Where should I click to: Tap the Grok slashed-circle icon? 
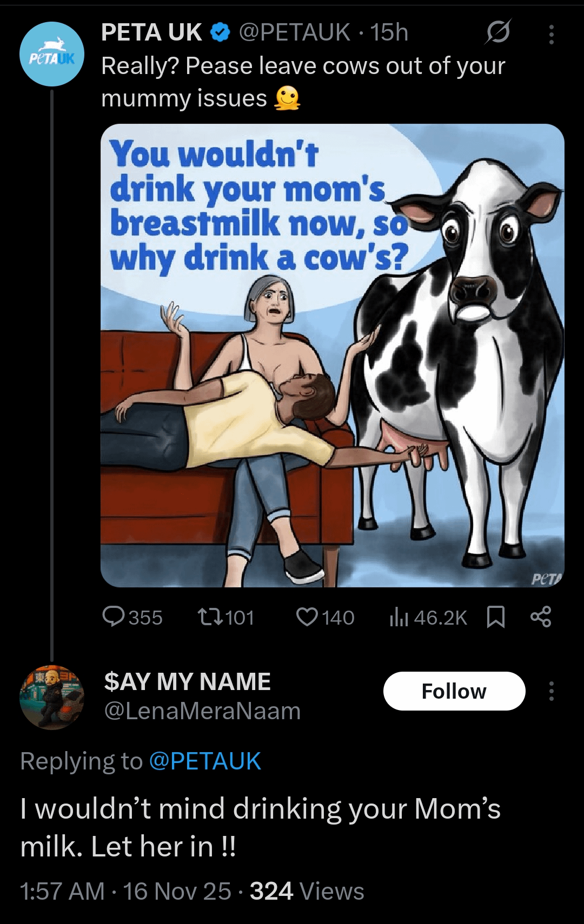pyautogui.click(x=497, y=32)
